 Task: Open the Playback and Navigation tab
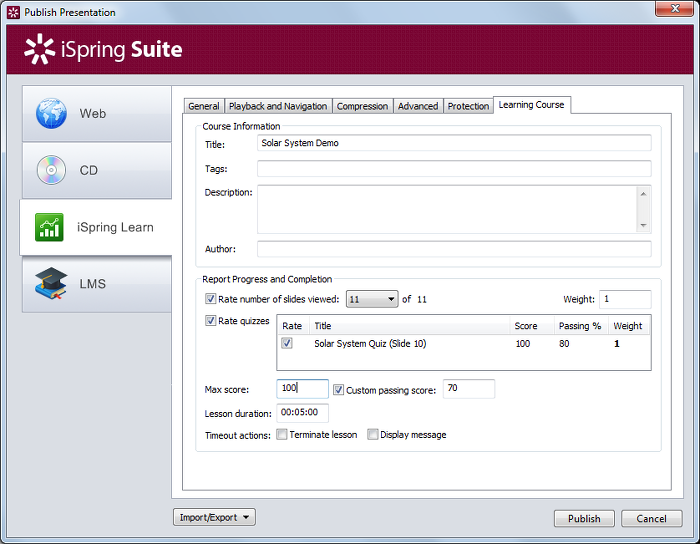(x=278, y=106)
